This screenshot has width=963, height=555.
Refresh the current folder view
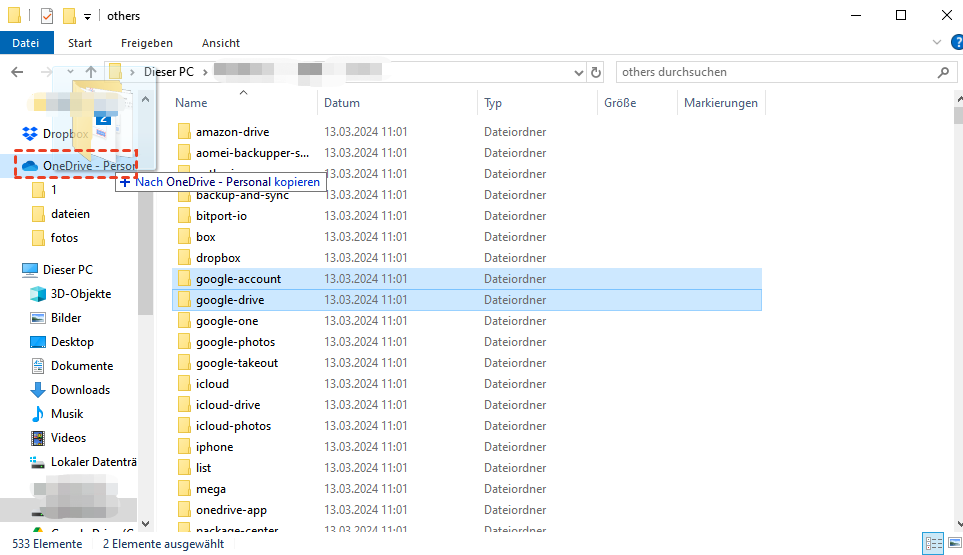pos(597,72)
